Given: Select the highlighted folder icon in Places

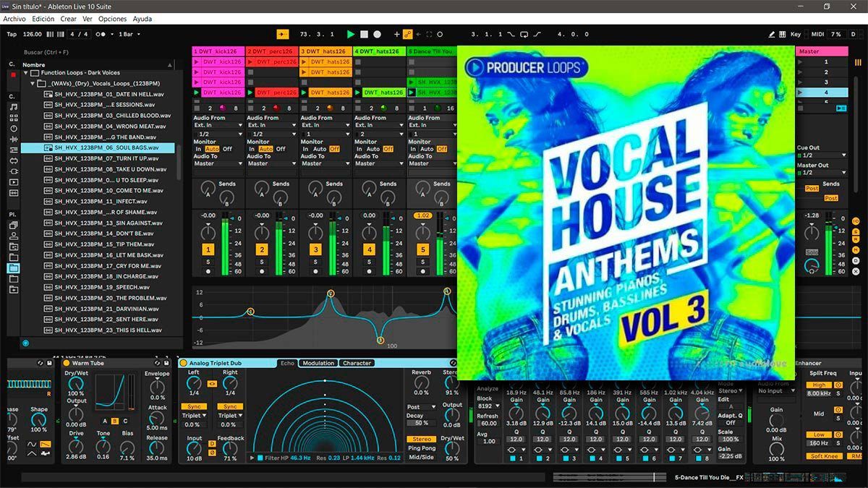Looking at the screenshot, I should (x=13, y=268).
